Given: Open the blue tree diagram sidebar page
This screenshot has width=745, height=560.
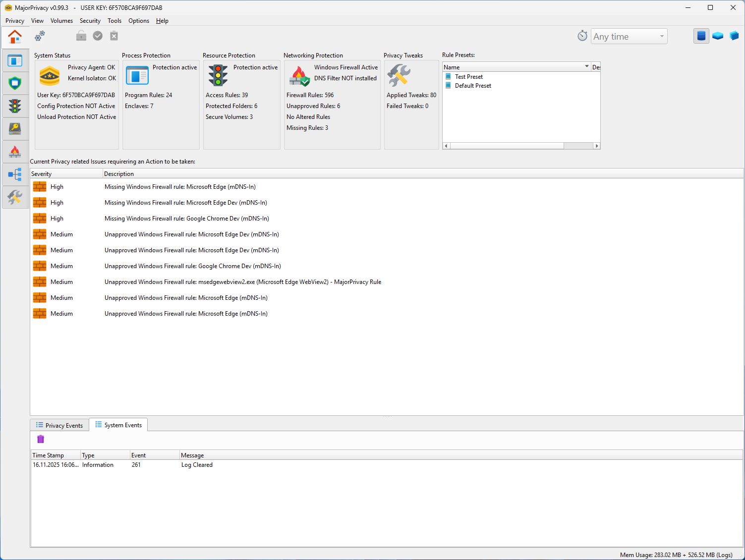Looking at the screenshot, I should [x=15, y=174].
